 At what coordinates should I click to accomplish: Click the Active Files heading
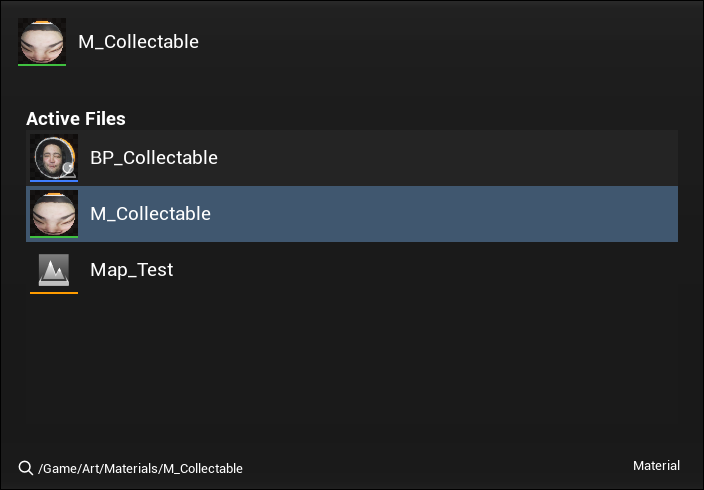(x=76, y=119)
